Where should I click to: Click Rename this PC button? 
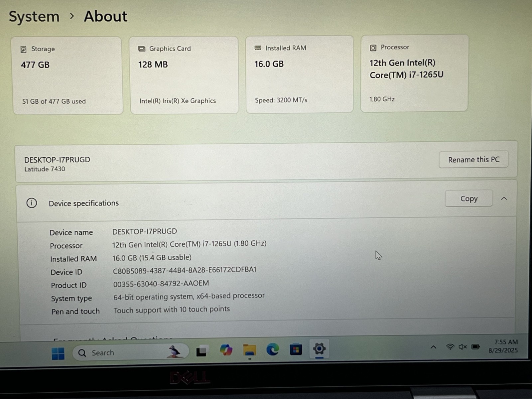(473, 160)
